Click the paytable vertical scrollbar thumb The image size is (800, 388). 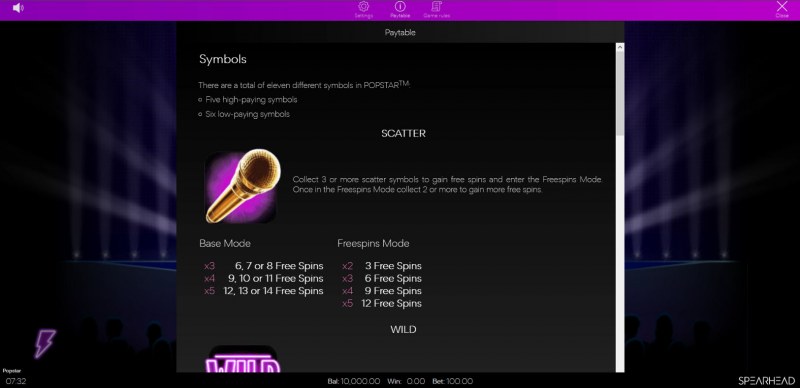pos(620,93)
